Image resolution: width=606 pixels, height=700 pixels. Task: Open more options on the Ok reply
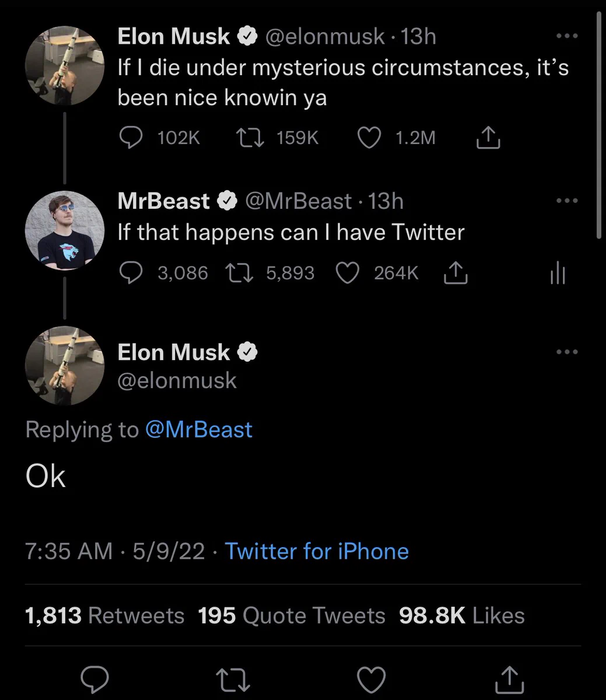click(x=566, y=352)
